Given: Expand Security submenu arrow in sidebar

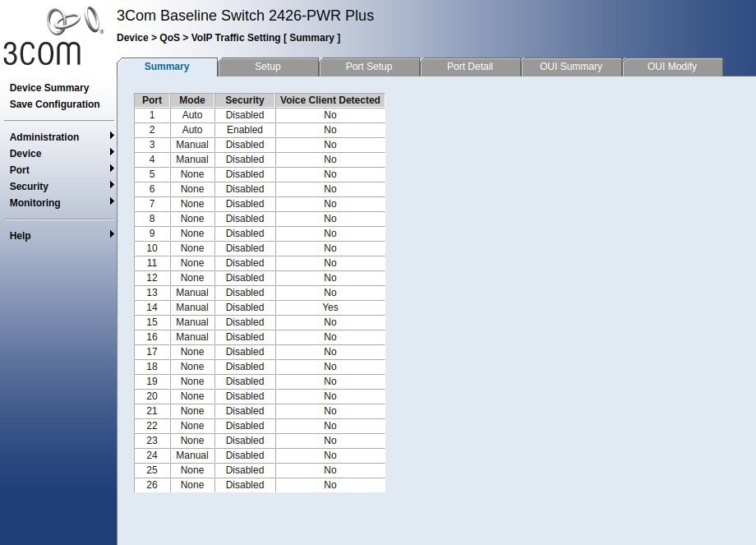Looking at the screenshot, I should point(112,185).
